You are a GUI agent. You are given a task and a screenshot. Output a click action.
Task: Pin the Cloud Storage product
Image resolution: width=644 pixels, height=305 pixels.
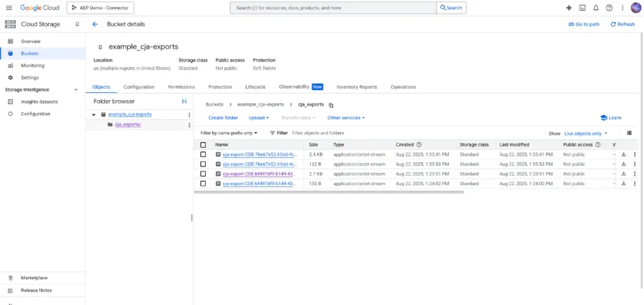76,24
